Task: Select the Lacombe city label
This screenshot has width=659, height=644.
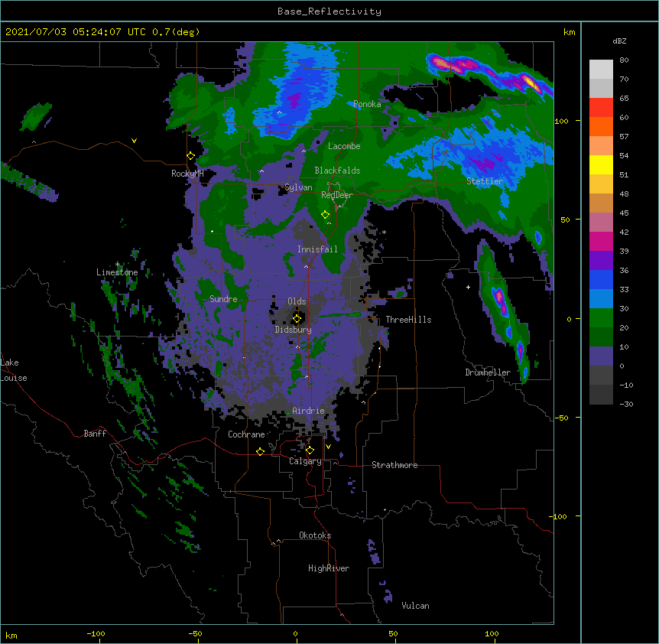Action: click(x=344, y=146)
